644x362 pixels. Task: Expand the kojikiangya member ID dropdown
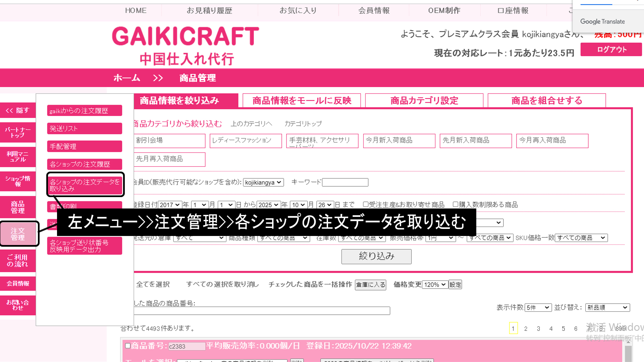[x=263, y=182]
